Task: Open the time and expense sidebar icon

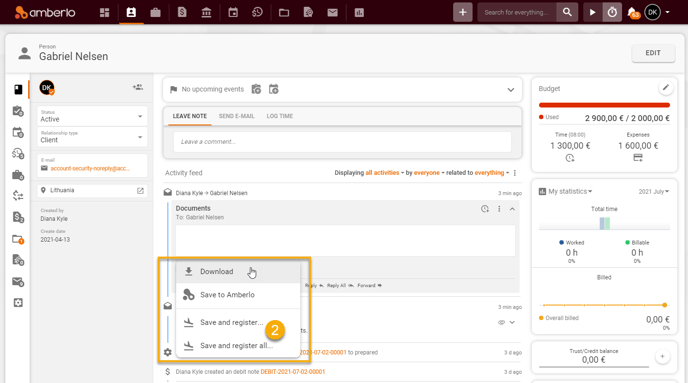Action: tap(18, 154)
